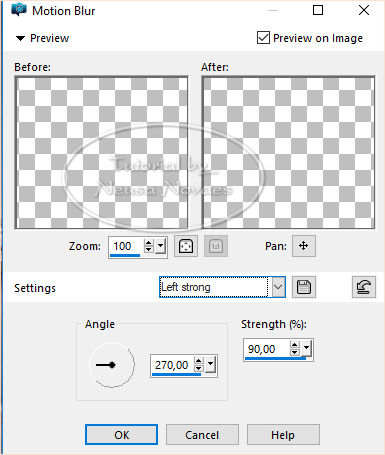Viewport: 385px width, 455px height.
Task: Click the Pan crosshair button
Action: click(303, 246)
